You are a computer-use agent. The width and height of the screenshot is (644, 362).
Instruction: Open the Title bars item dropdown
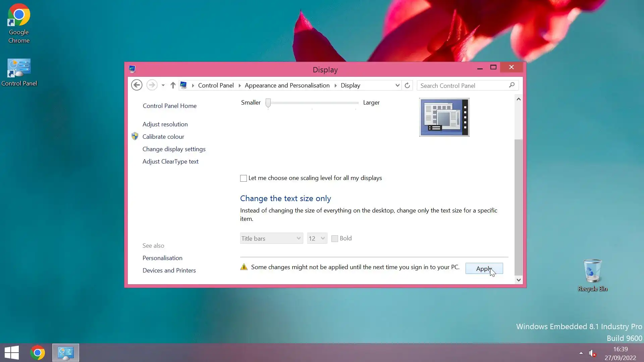(271, 238)
